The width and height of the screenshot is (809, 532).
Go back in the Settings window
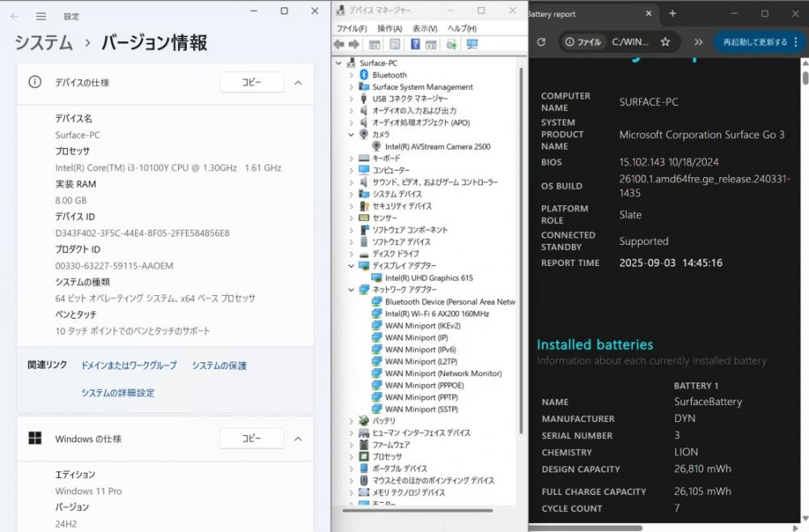[x=15, y=16]
